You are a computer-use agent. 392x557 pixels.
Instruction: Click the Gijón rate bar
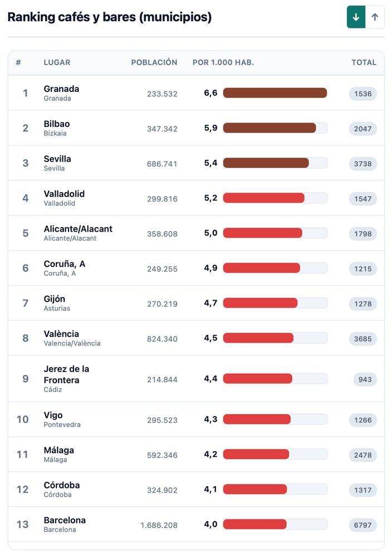(x=275, y=303)
